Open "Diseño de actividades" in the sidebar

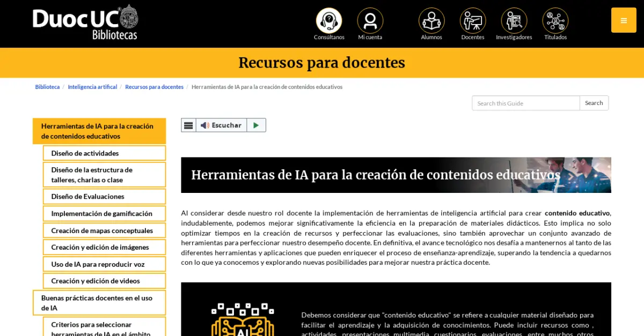click(104, 153)
